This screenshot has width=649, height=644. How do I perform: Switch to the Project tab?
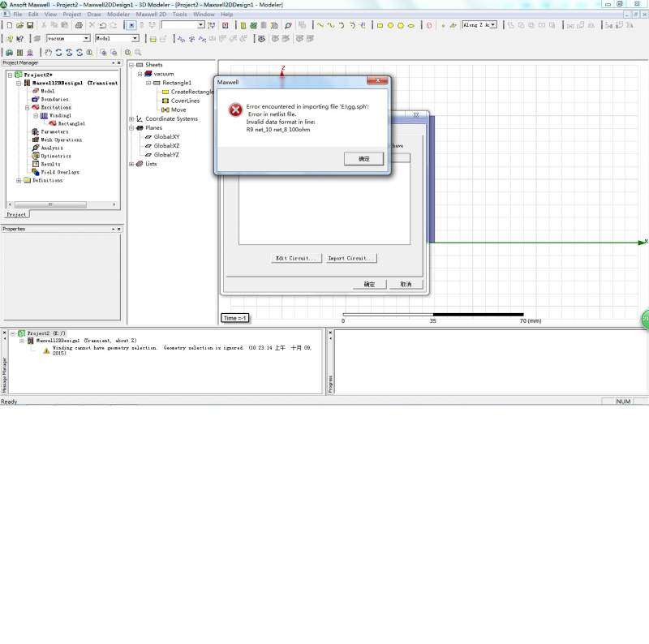[x=16, y=215]
